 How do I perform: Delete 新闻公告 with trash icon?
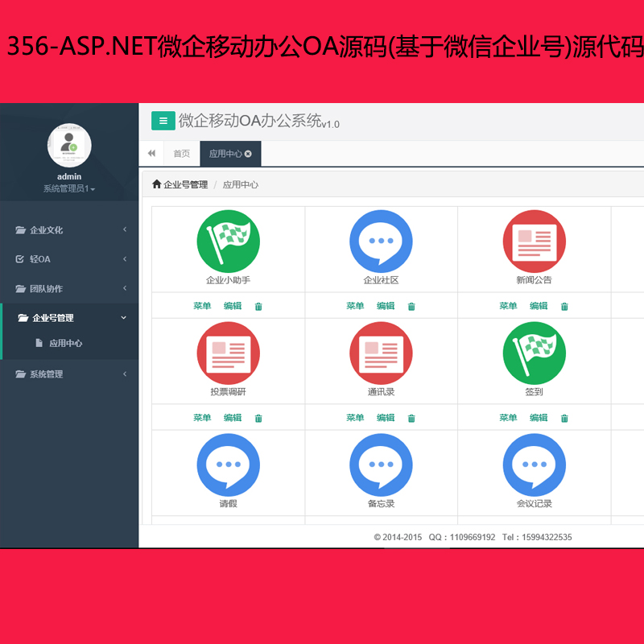564,306
